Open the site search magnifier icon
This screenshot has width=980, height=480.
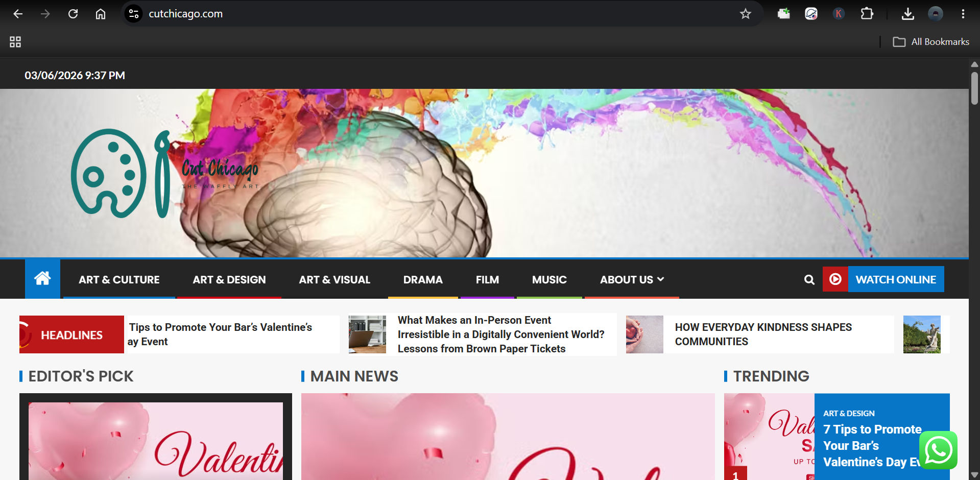click(x=809, y=279)
